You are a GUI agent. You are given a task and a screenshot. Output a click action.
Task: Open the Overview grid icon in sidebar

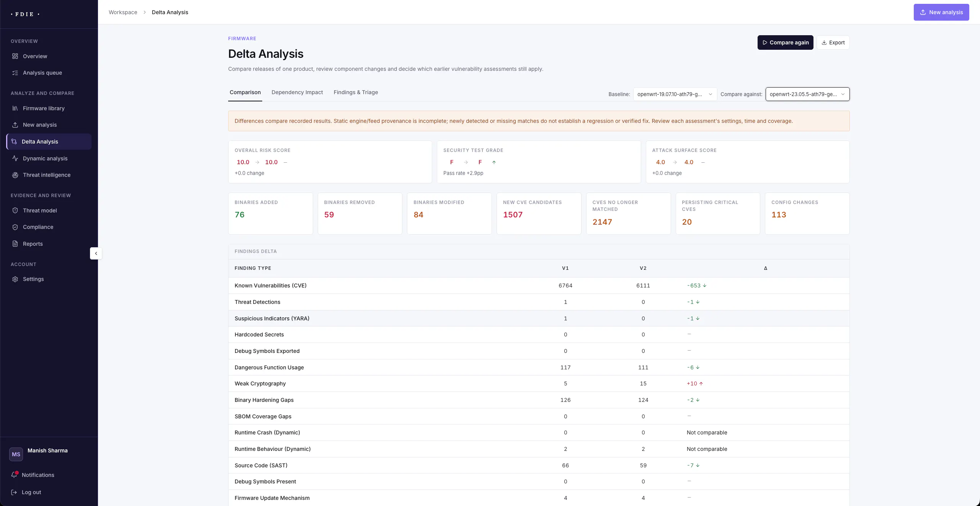pyautogui.click(x=15, y=56)
